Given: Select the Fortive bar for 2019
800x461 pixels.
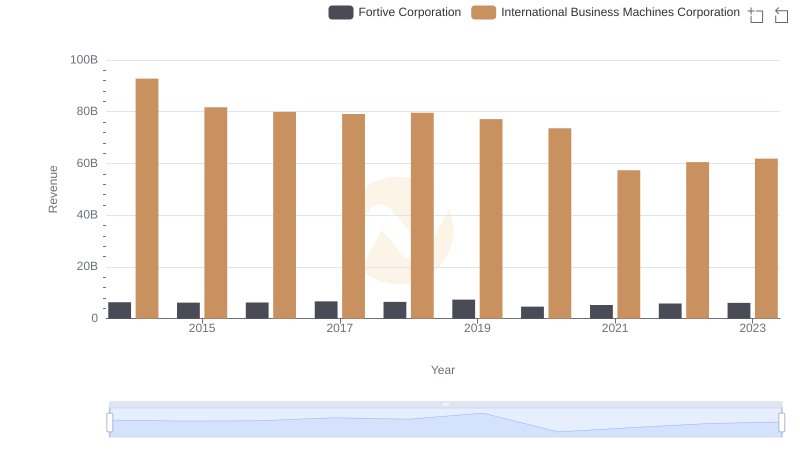Looking at the screenshot, I should (463, 309).
